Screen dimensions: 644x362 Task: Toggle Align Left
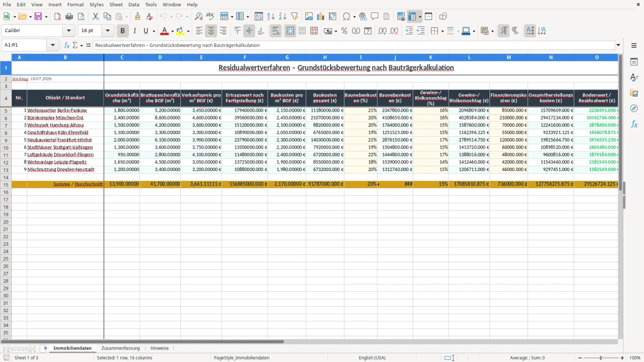tap(200, 31)
